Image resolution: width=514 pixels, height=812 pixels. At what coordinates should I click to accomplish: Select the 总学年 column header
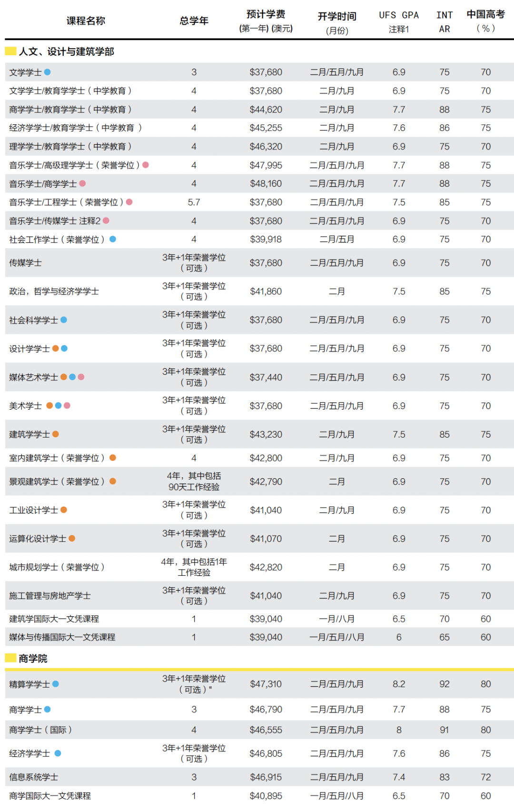pos(194,21)
